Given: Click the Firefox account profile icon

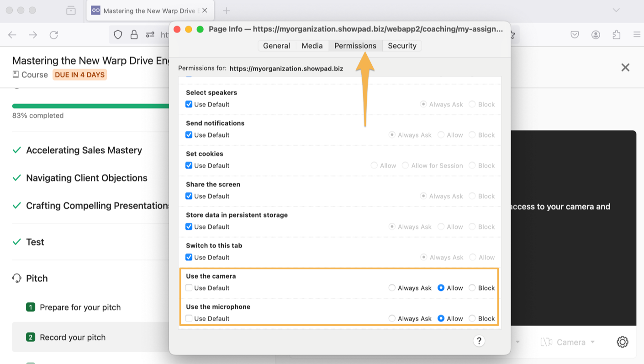Looking at the screenshot, I should click(x=595, y=34).
